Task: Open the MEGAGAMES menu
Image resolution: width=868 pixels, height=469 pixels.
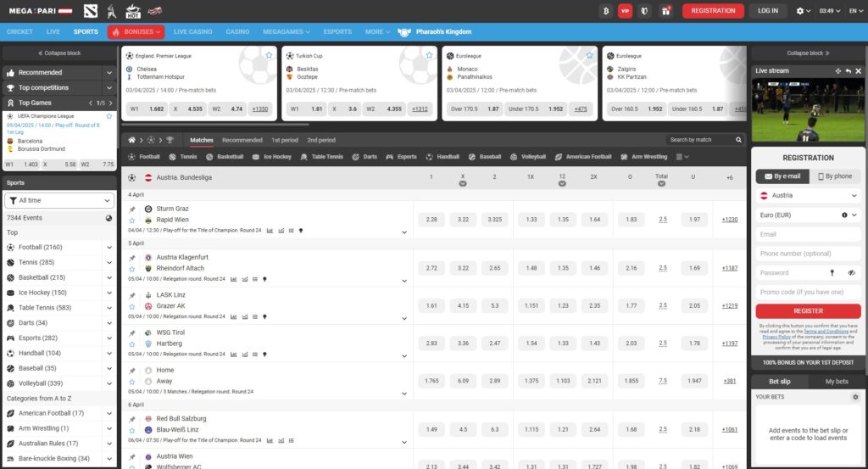Action: coord(287,31)
